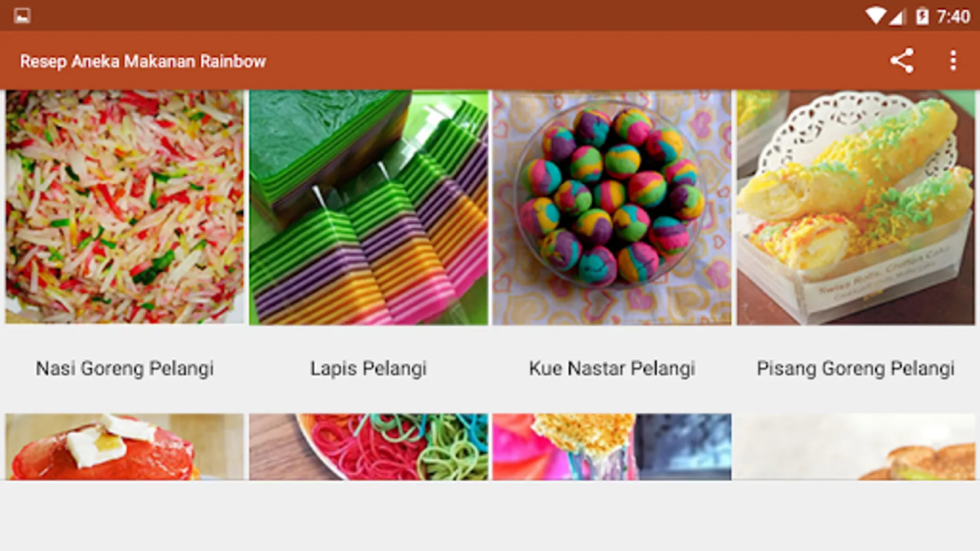Open the three-dot overflow menu
Image resolution: width=980 pixels, height=551 pixels.
[953, 61]
